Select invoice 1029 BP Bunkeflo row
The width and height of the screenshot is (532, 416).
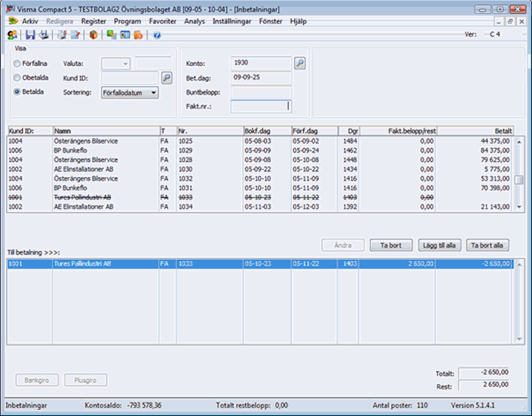[260, 150]
